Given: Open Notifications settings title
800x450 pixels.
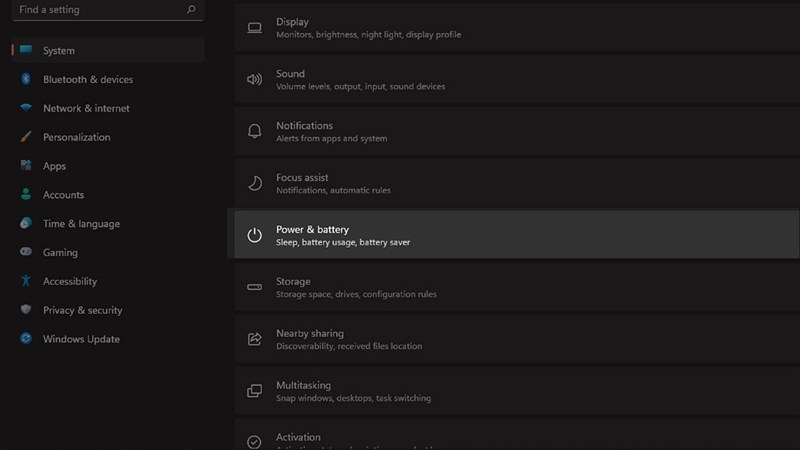Looking at the screenshot, I should tap(305, 126).
